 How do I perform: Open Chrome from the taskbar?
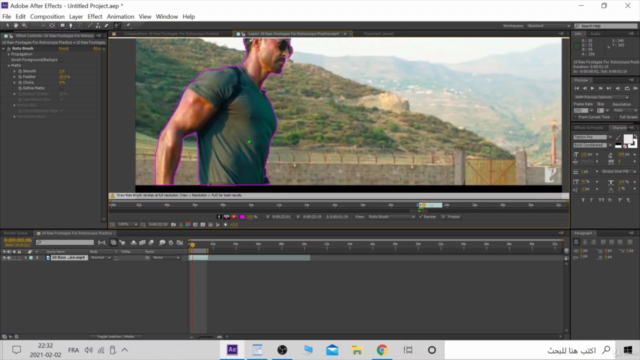tap(382, 350)
